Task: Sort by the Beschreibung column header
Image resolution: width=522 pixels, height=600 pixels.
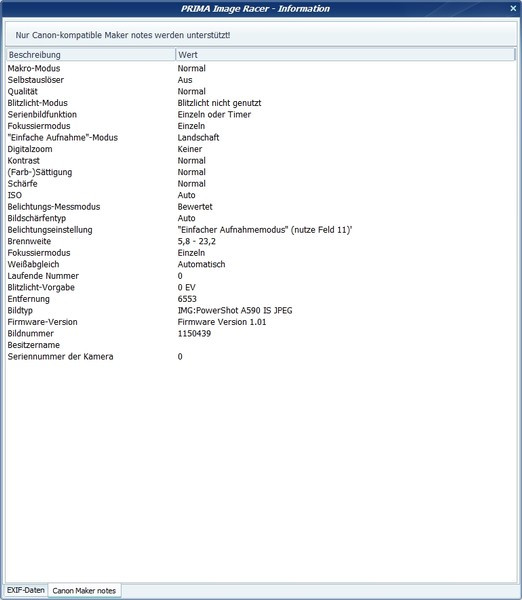Action: coord(91,55)
